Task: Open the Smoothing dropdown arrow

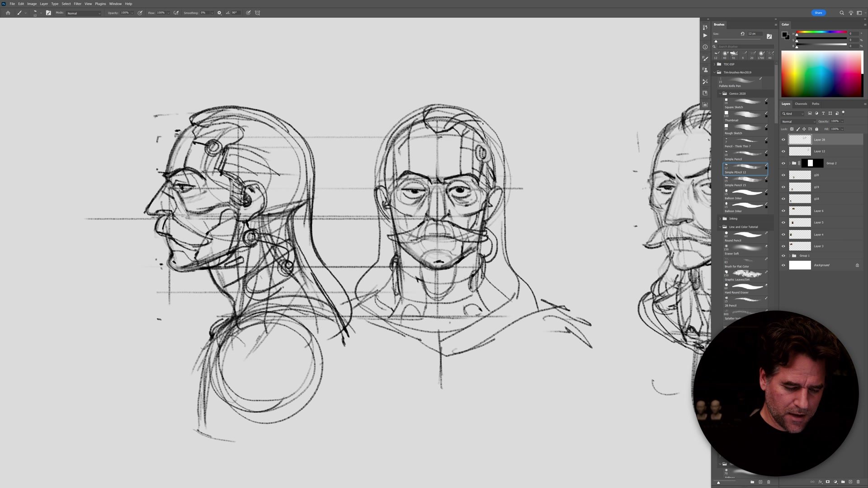Action: click(211, 13)
